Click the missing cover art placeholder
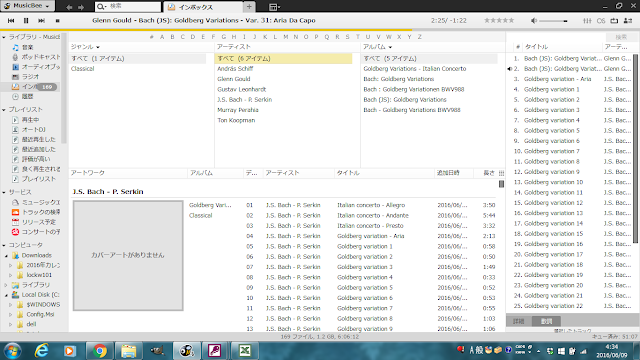Image resolution: width=640 pixels, height=360 pixels. coord(128,256)
